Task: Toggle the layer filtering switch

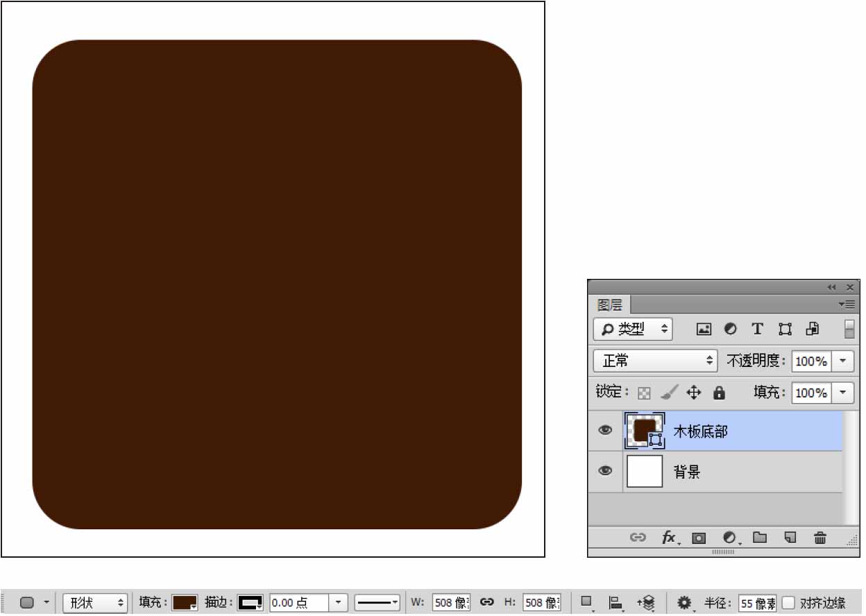Action: point(849,329)
